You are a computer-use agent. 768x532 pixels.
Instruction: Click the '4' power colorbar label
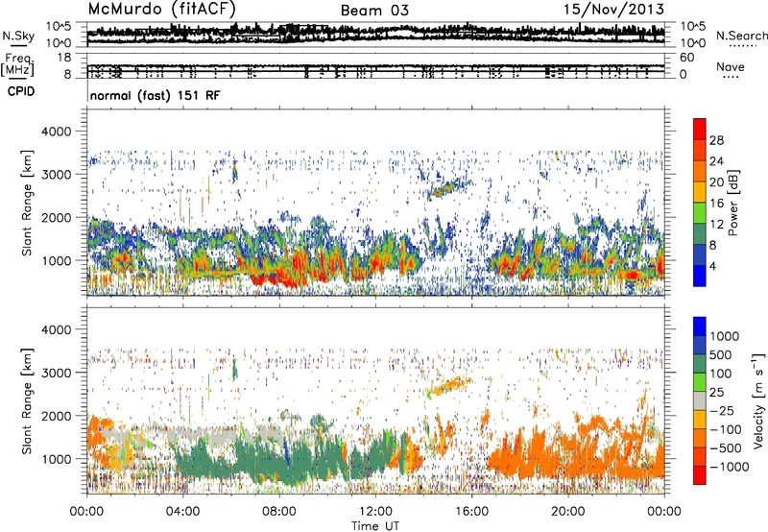click(x=712, y=267)
